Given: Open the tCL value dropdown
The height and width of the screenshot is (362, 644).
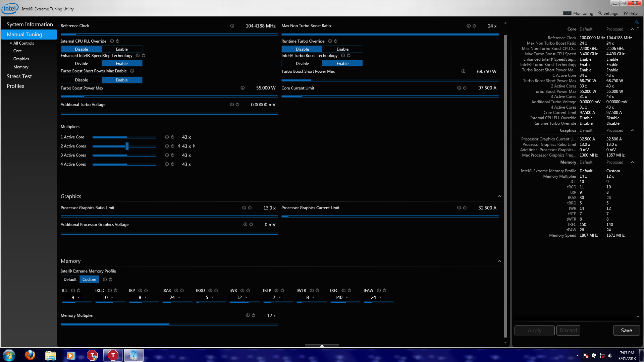Looking at the screenshot, I should 78,298.
